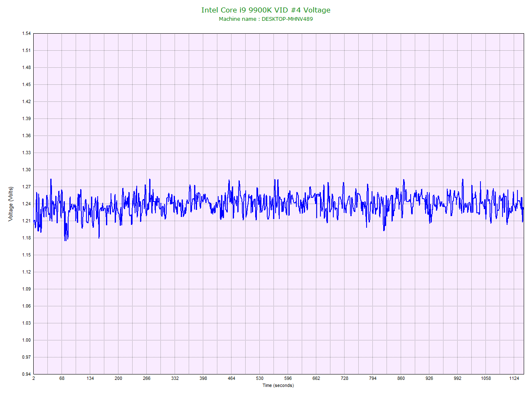The image size is (532, 399).
Task: Click the 1.15 voltage tick label
Action: pyautogui.click(x=27, y=255)
